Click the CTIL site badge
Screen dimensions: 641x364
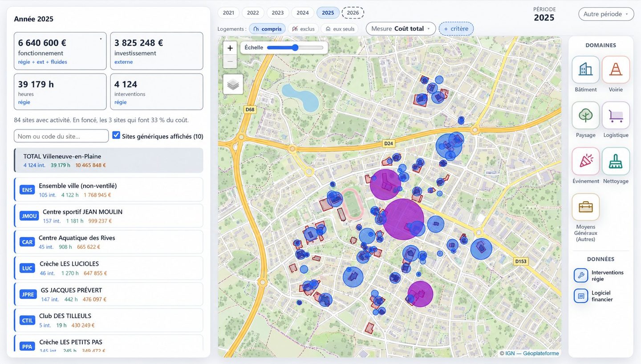click(x=28, y=320)
